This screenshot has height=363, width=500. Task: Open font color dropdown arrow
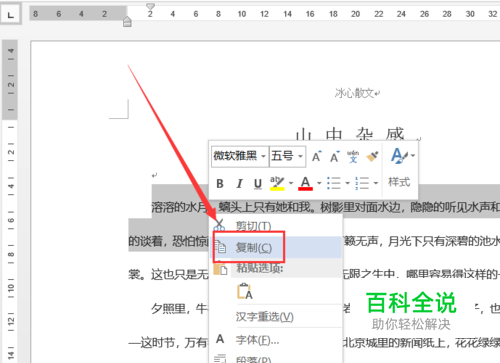[x=319, y=183]
